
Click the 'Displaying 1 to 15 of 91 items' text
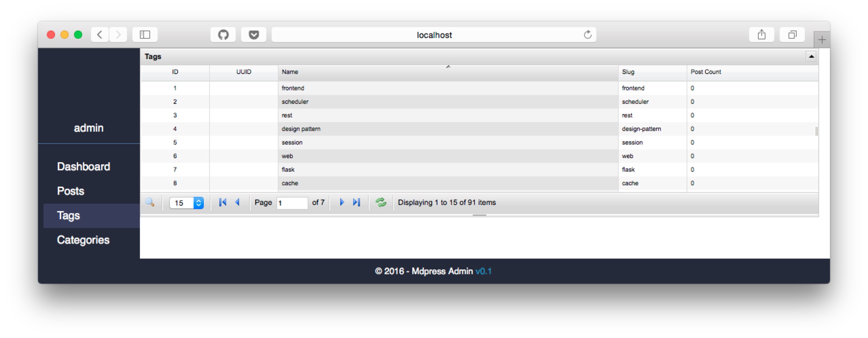pos(447,203)
